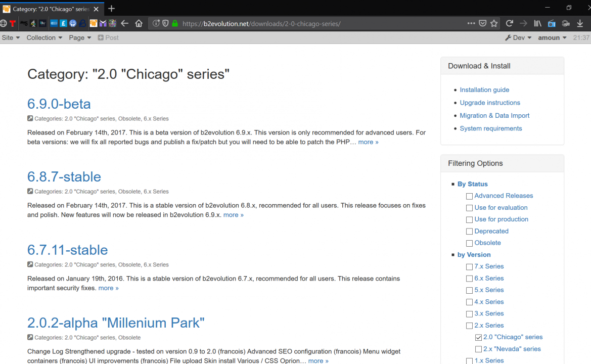591x364 pixels.
Task: Open a new browser tab
Action: click(112, 8)
